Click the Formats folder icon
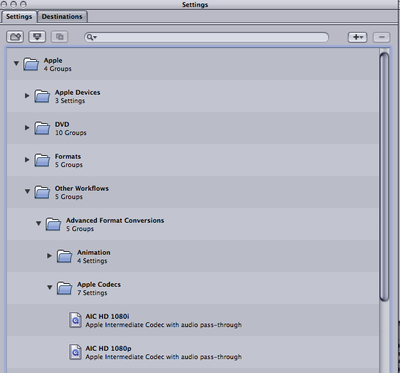This screenshot has width=400, height=373. pos(42,159)
